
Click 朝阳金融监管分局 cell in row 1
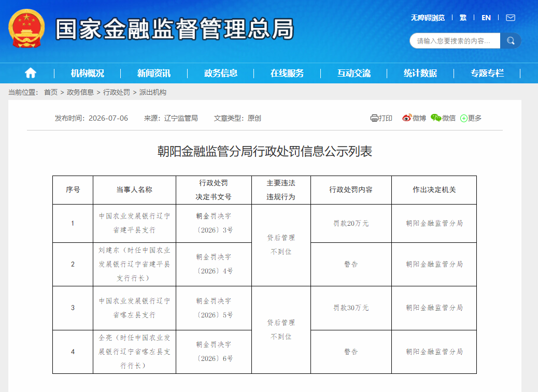pyautogui.click(x=434, y=223)
